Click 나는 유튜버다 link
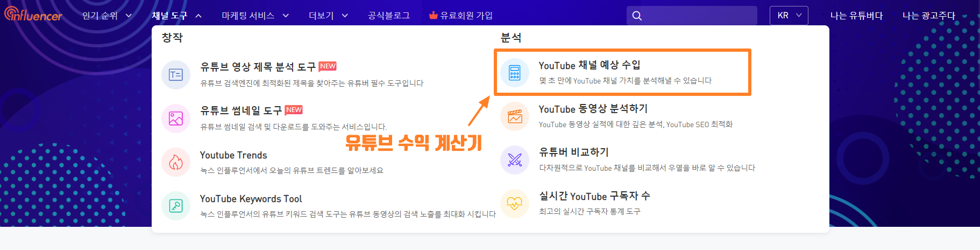The height and width of the screenshot is (250, 980). pyautogui.click(x=856, y=16)
